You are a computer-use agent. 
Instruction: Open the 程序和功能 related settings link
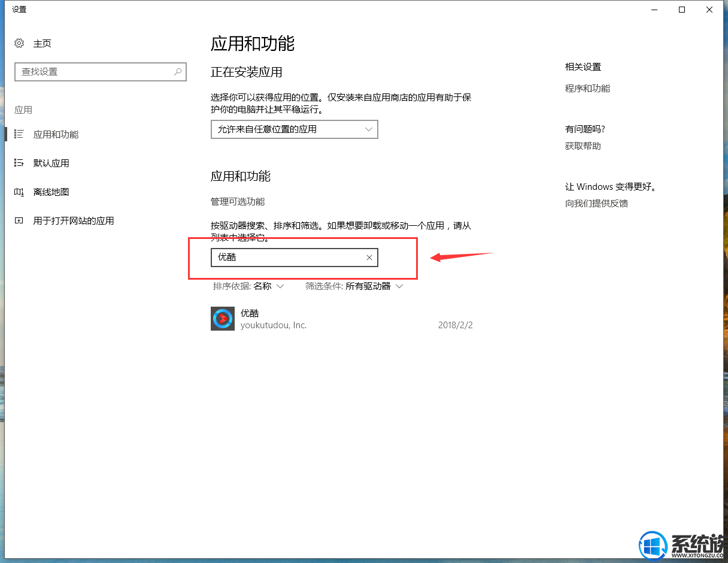pos(587,88)
